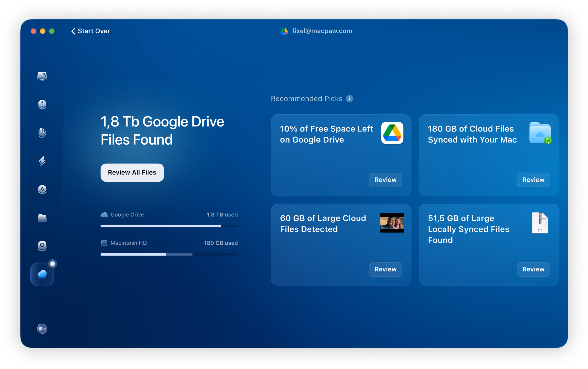Viewport: 588px width, 369px height.
Task: Review the 180 GB of Cloud Files Synced card
Action: (533, 180)
